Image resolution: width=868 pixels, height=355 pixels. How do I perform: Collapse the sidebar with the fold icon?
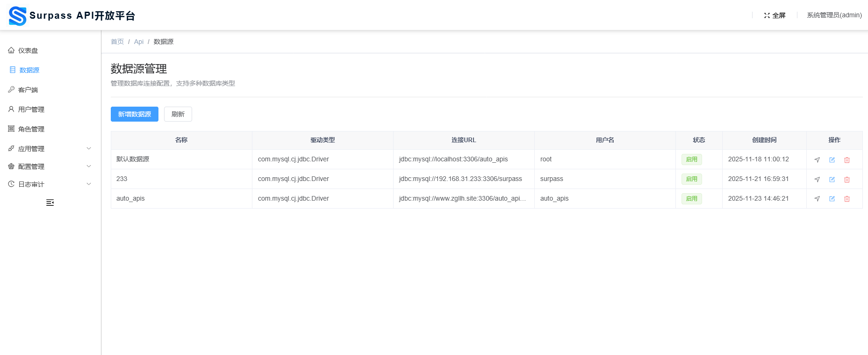click(x=50, y=203)
